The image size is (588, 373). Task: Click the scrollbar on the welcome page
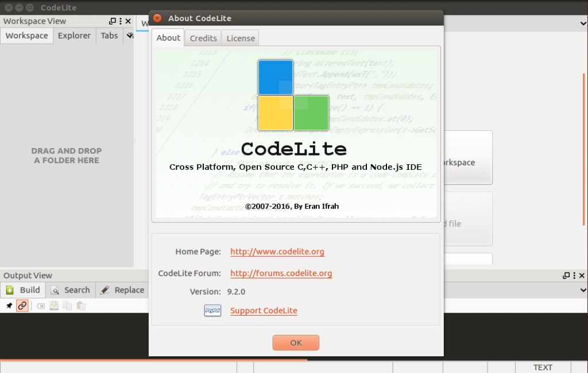coord(584,149)
